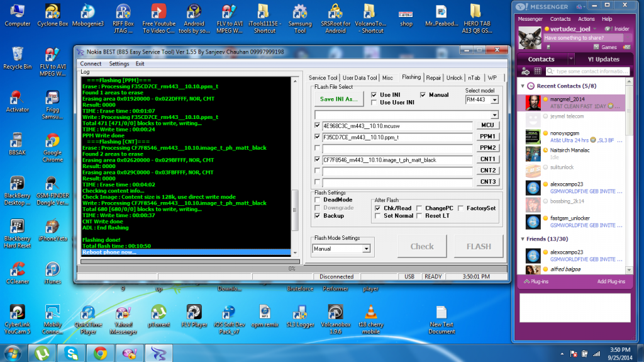Check the FactorySet option
Screen dimensions: 644x362
461,208
